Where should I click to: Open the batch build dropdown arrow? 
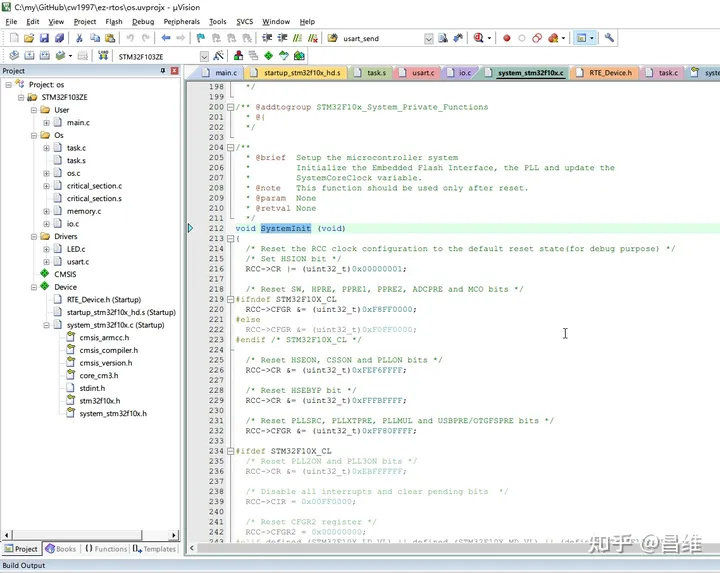(70, 56)
